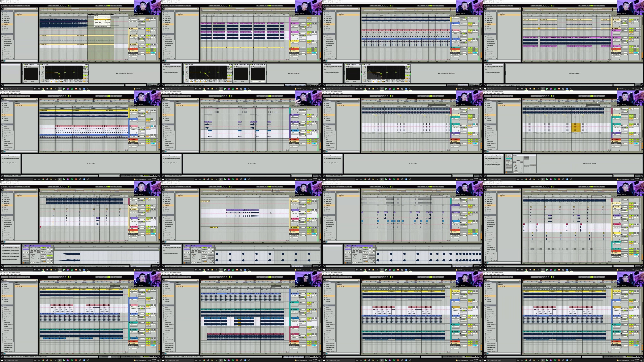
Task: Choose Set Song Start Time Here
Action: [102, 27]
